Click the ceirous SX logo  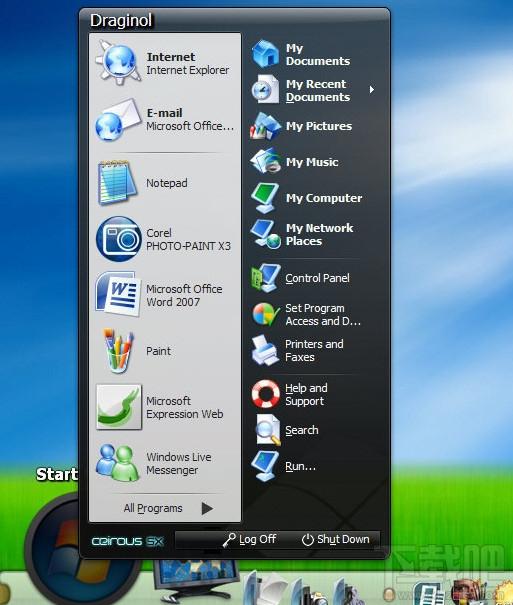pos(128,541)
